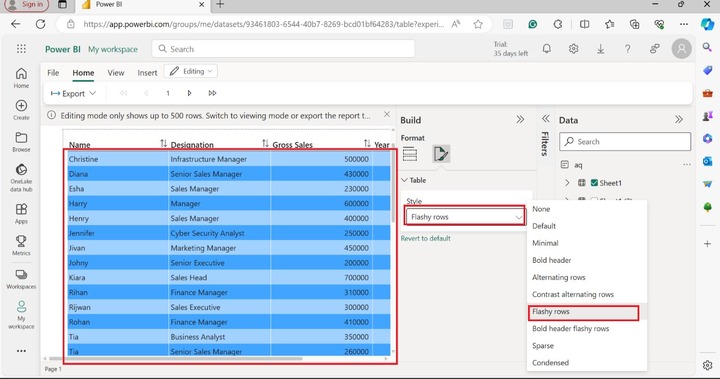Open OneLake data hub
Viewport: 720px width, 379px height.
(x=21, y=177)
